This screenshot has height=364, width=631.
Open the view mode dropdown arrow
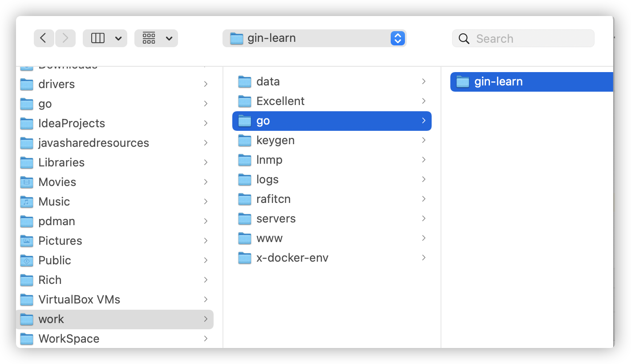point(118,39)
